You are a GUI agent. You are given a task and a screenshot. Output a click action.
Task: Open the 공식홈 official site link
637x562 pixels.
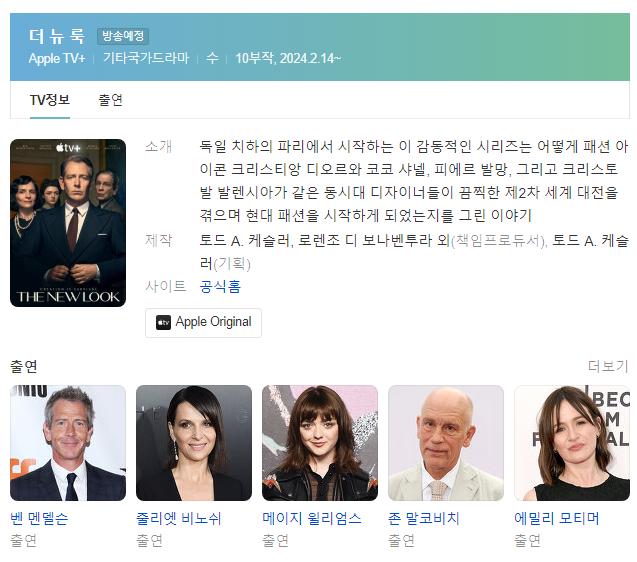point(220,286)
